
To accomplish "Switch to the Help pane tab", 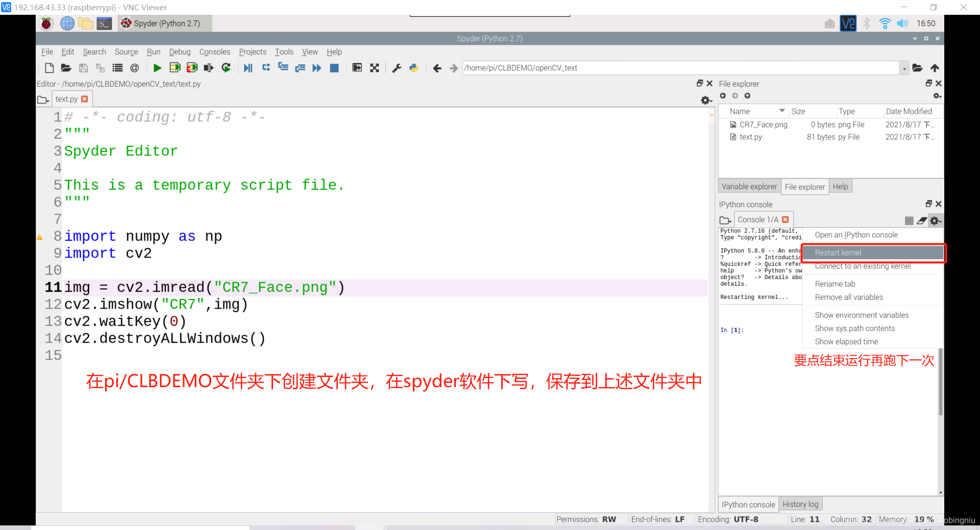I will (840, 186).
